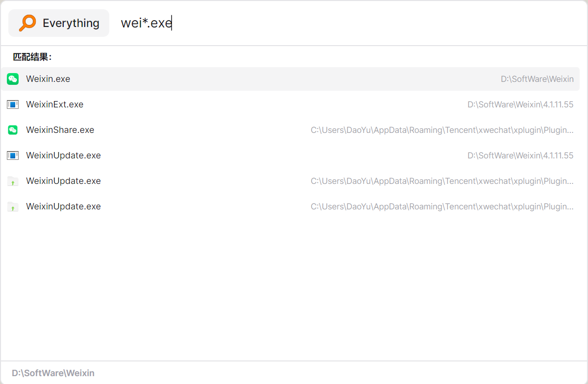Click the 4.1.11.55 path on the WeixinExt.exe row
Viewport: 588px width, 384px height.
[x=520, y=104]
